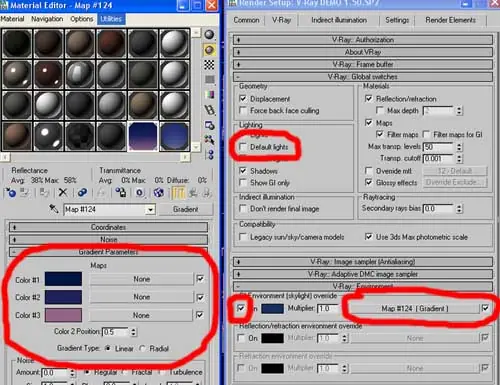Image resolution: width=500 pixels, height=385 pixels.
Task: Click the Go Forward to Sibling icon
Action: point(206,193)
